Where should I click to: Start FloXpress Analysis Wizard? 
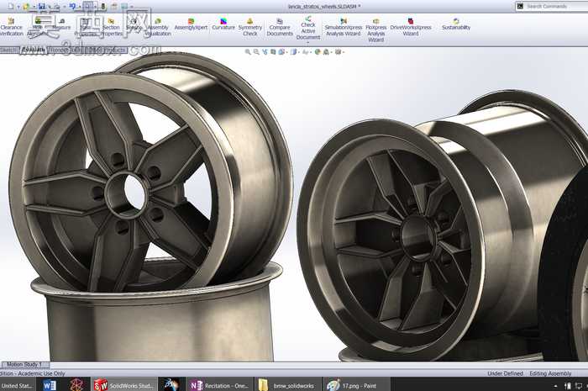click(x=375, y=30)
